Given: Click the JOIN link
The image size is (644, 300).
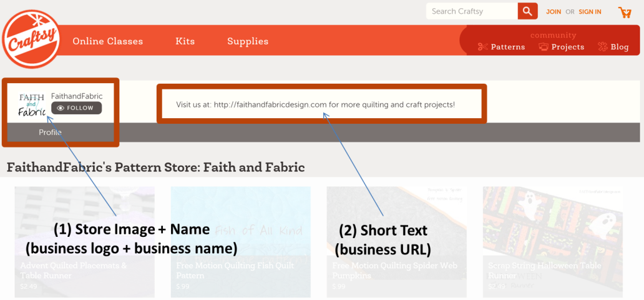Looking at the screenshot, I should 554,12.
